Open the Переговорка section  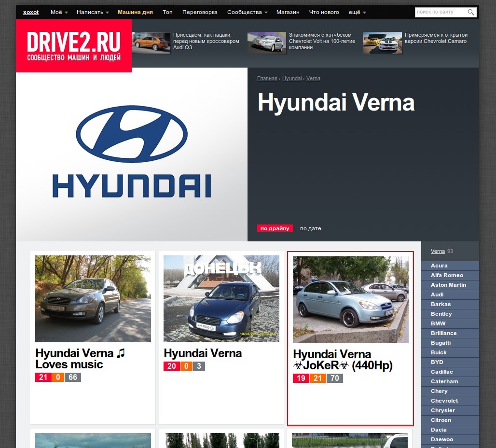tap(200, 12)
